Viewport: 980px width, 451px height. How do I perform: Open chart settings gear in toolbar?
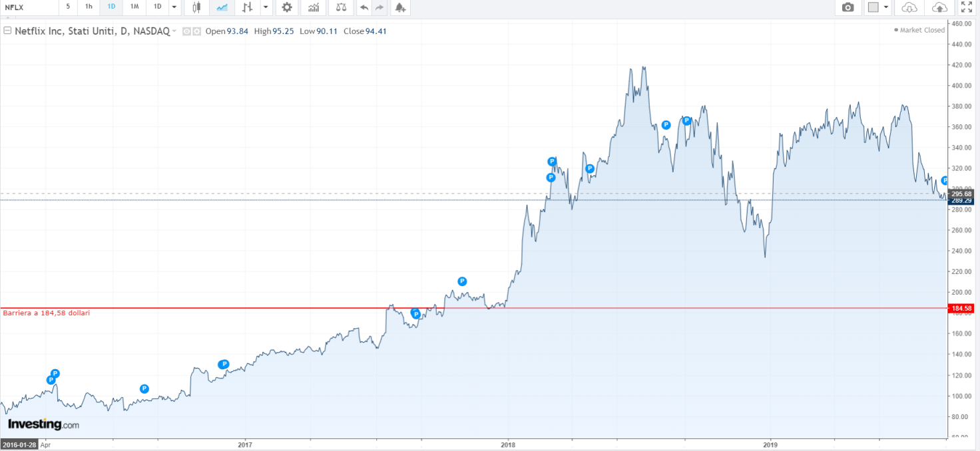[x=287, y=7]
